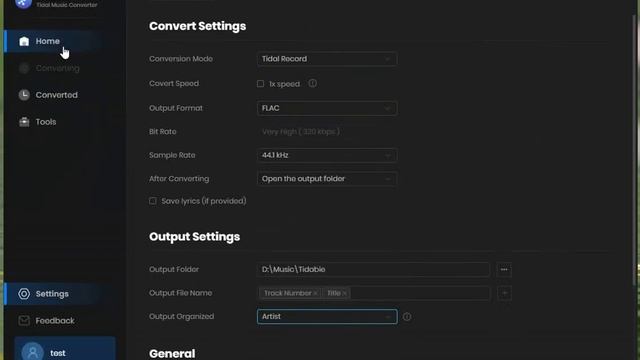Open the test user account

(65, 349)
